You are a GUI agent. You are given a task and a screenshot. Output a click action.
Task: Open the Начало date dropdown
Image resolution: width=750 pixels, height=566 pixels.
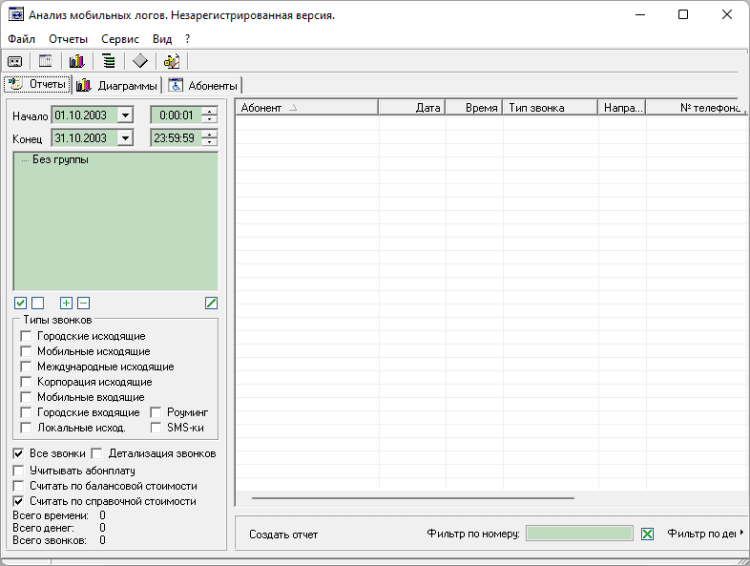click(x=125, y=115)
